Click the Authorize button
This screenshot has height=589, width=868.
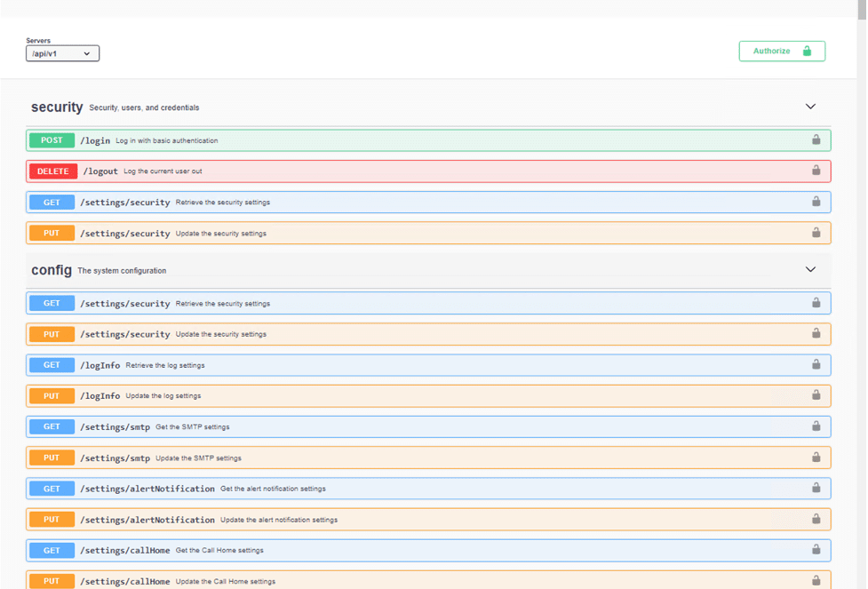click(x=782, y=51)
